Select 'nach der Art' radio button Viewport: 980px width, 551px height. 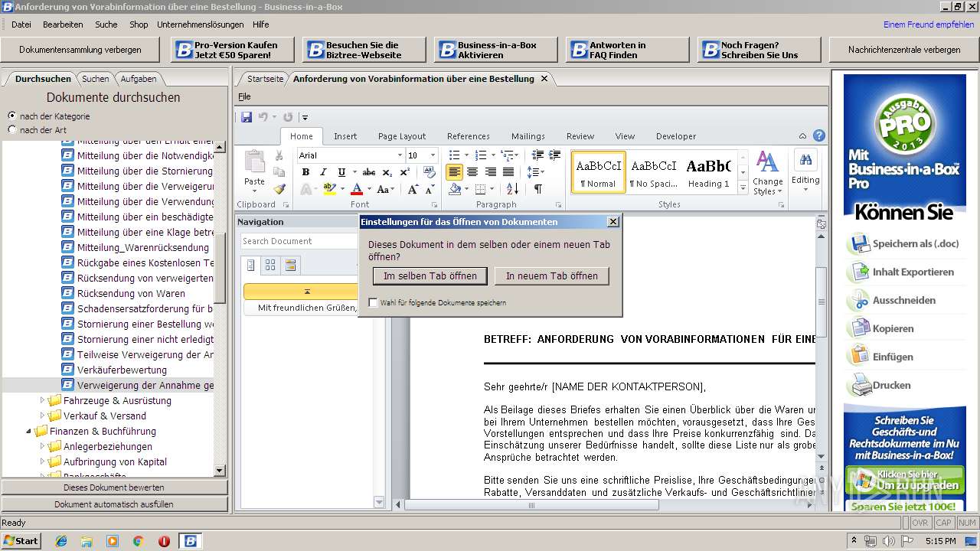click(x=11, y=129)
